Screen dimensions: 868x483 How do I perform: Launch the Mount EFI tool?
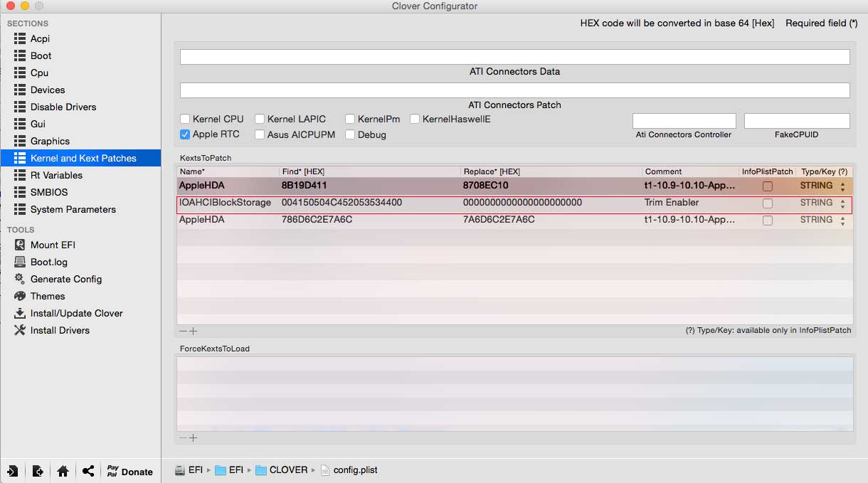(x=53, y=245)
